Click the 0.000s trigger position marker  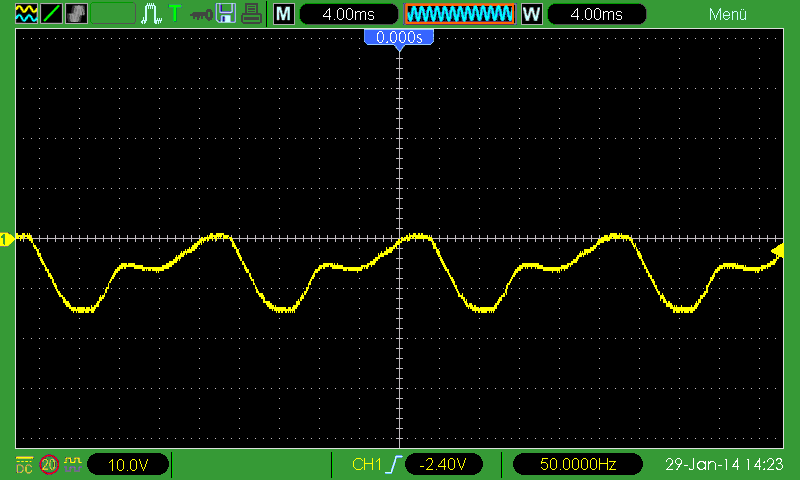399,39
